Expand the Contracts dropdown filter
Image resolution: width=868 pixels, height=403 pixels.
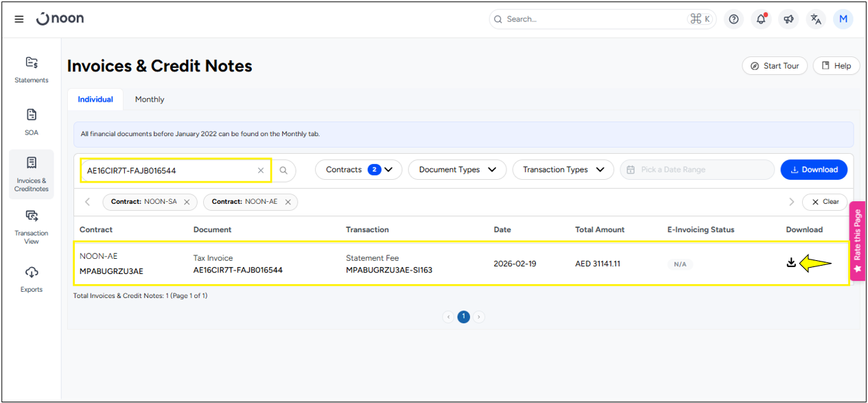click(359, 170)
